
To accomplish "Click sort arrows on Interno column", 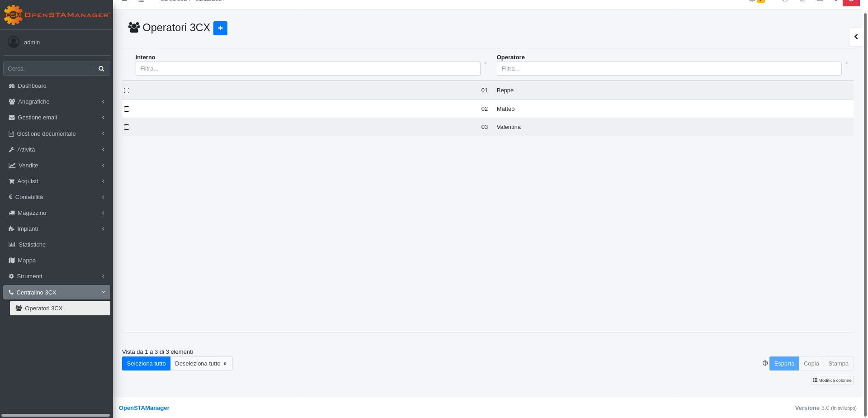I will click(486, 63).
